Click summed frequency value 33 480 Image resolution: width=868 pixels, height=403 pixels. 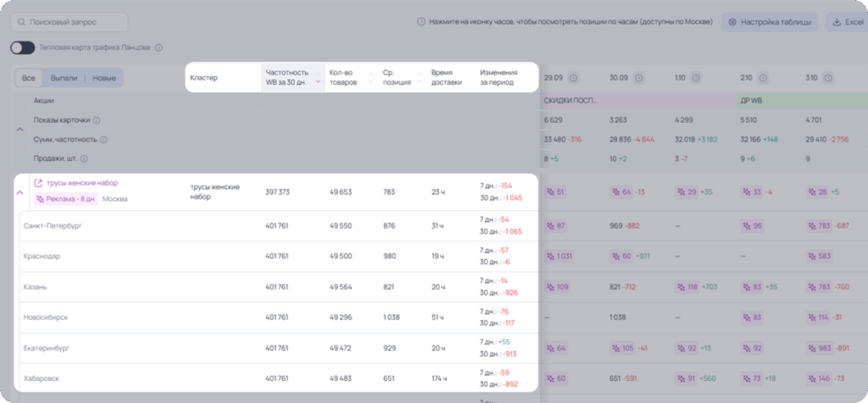[556, 140]
